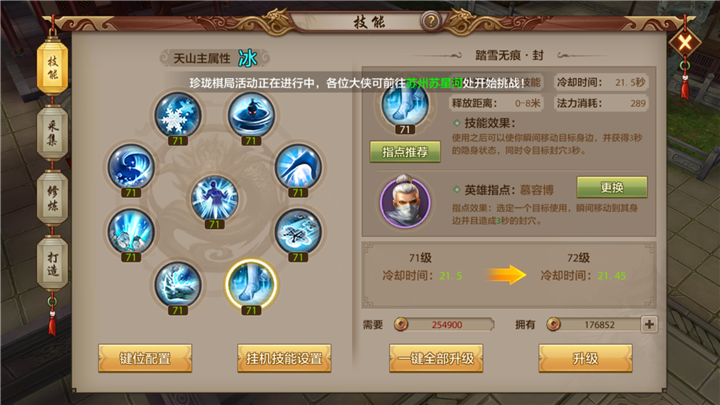Open the question mark help icon
Image resolution: width=720 pixels, height=405 pixels.
[431, 21]
